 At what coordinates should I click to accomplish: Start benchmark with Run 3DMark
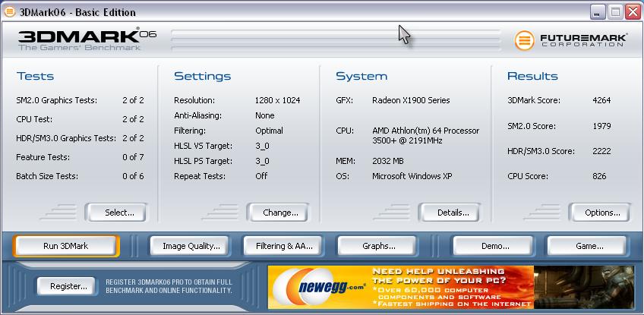(66, 246)
